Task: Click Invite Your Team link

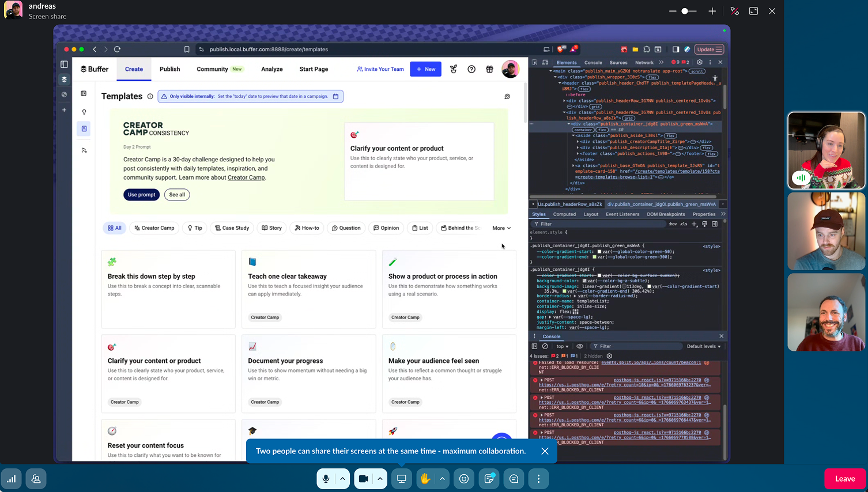Action: point(380,69)
